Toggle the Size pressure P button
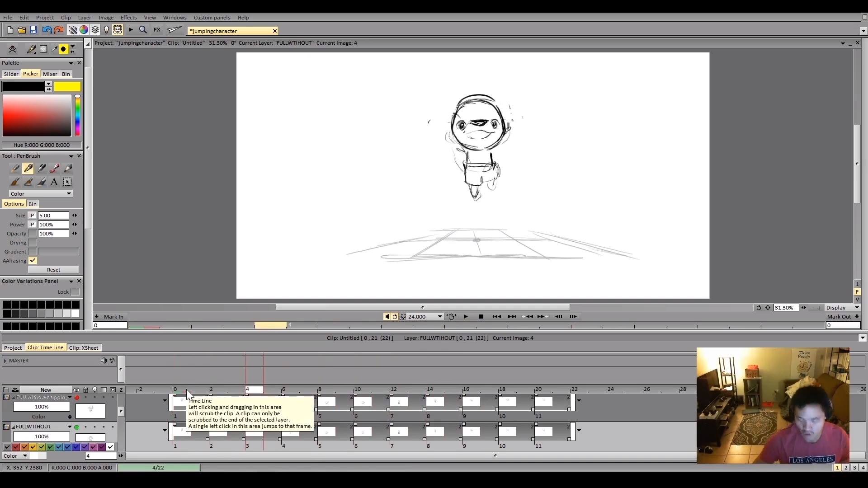868x488 pixels. coord(33,216)
